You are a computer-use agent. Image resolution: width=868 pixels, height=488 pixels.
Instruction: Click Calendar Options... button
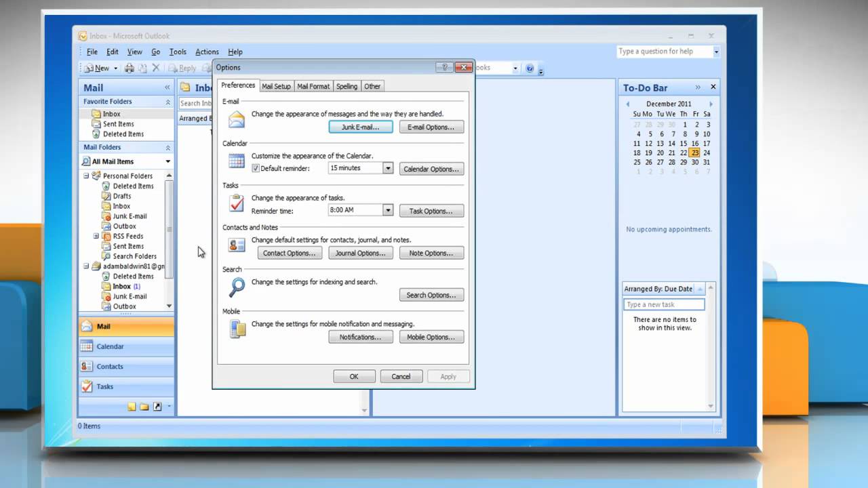(x=431, y=169)
